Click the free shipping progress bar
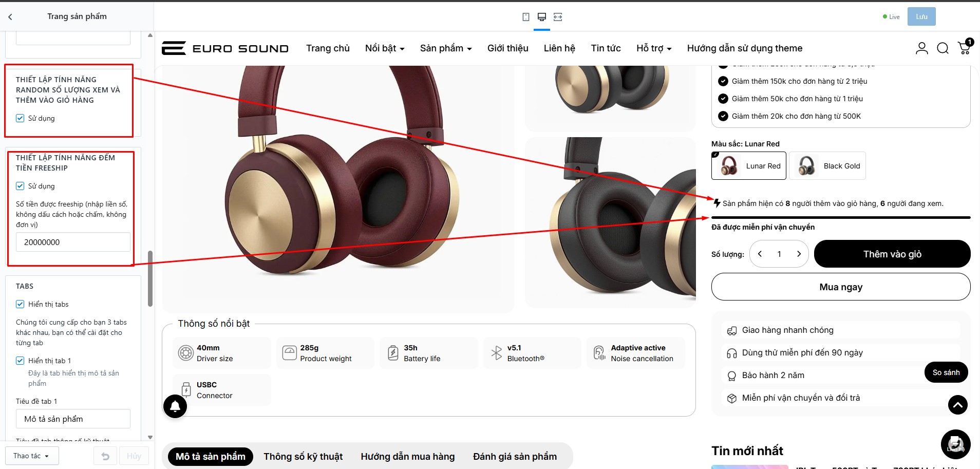Image resolution: width=980 pixels, height=469 pixels. click(841, 218)
